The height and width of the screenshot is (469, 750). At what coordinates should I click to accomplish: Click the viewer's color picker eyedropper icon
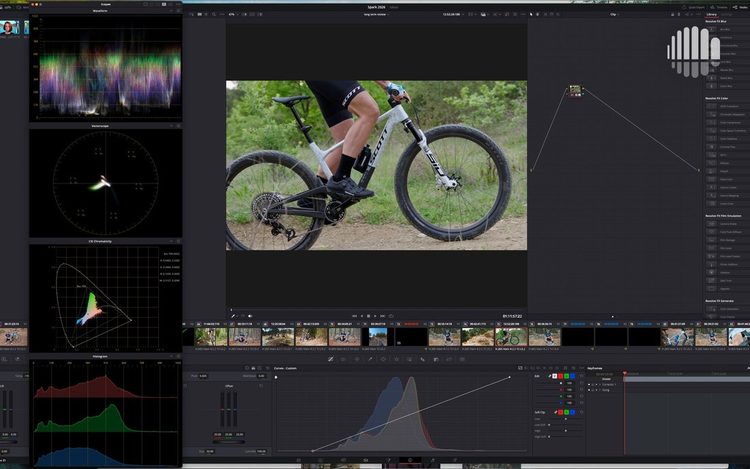pyautogui.click(x=233, y=316)
